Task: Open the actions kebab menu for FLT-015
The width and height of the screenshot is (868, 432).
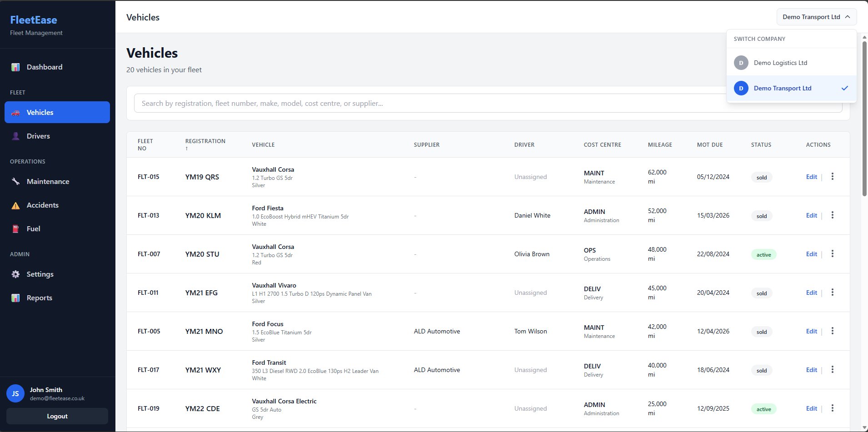Action: point(832,176)
